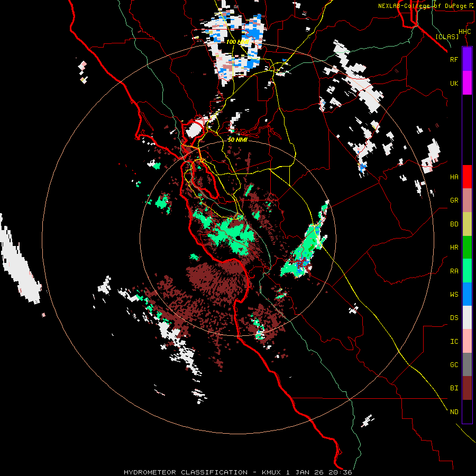476x476 pixels.
Task: Click the 'DS' legend label text
Action: coord(454,317)
